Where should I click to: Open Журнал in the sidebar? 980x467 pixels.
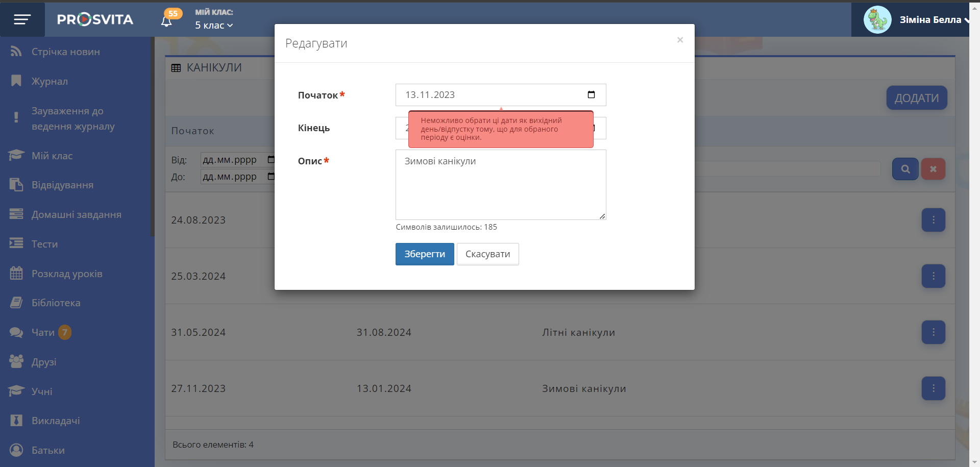(50, 81)
